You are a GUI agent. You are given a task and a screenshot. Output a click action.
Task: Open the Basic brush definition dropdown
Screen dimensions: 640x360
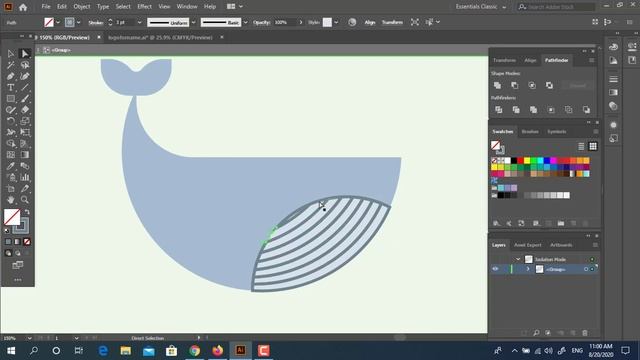pyautogui.click(x=245, y=22)
